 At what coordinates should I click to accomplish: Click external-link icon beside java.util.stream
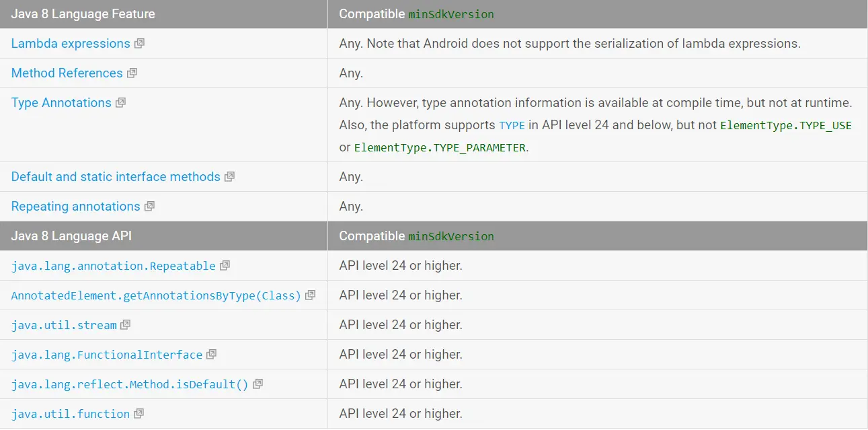pyautogui.click(x=125, y=325)
